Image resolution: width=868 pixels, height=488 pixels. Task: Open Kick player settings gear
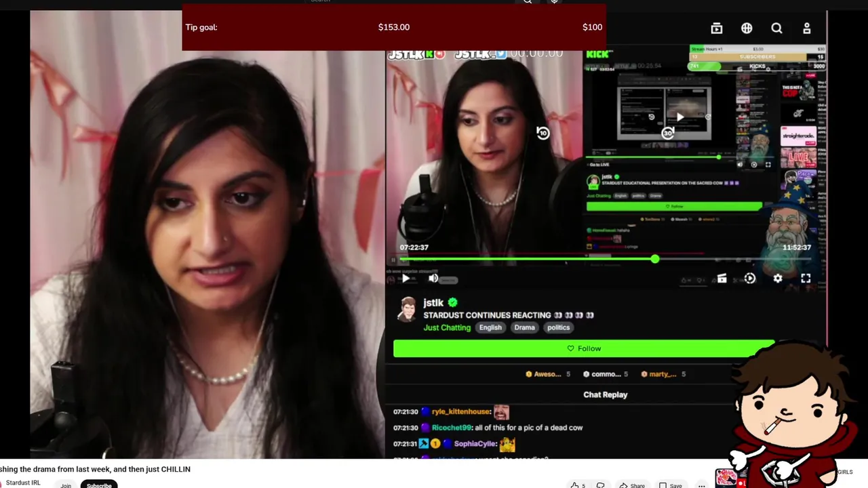tap(778, 278)
